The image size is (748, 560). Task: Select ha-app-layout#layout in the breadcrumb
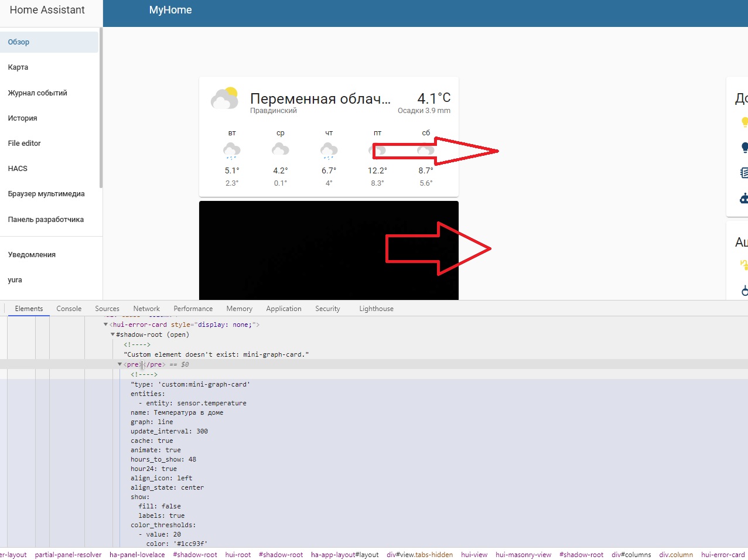pos(345,555)
